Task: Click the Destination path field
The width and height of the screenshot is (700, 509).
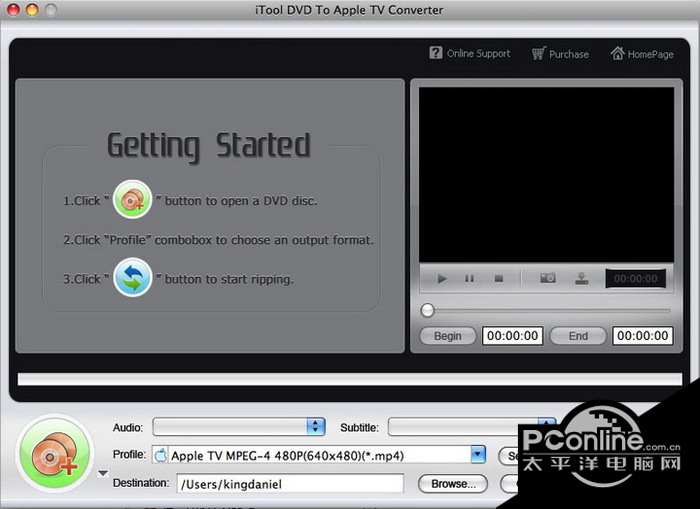Action: pyautogui.click(x=290, y=484)
